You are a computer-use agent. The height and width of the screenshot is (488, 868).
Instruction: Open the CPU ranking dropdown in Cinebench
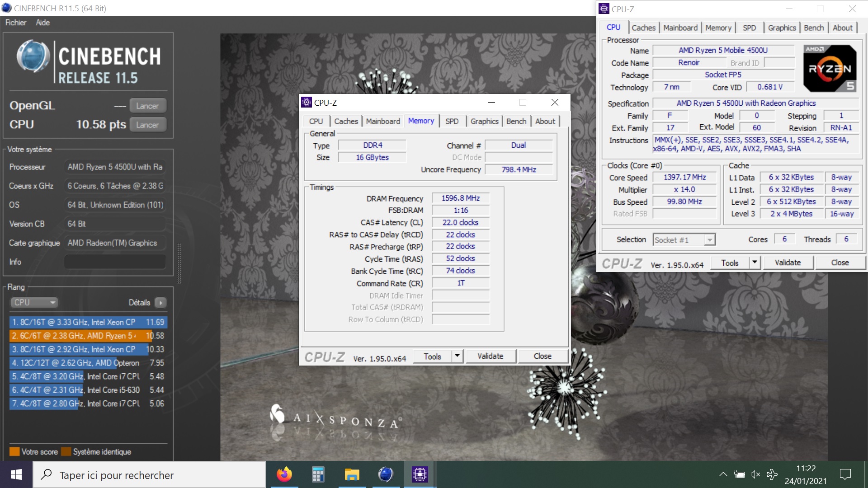(x=34, y=303)
